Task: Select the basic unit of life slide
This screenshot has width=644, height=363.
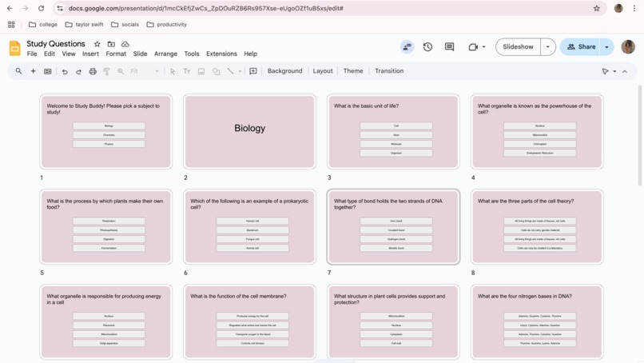Action: (393, 132)
